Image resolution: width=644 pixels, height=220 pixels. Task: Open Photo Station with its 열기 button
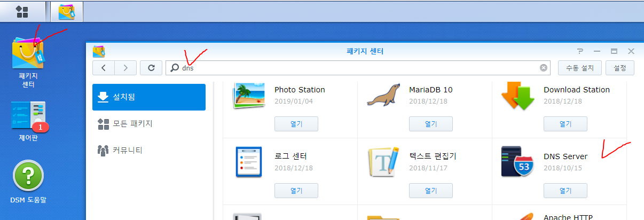click(x=296, y=124)
